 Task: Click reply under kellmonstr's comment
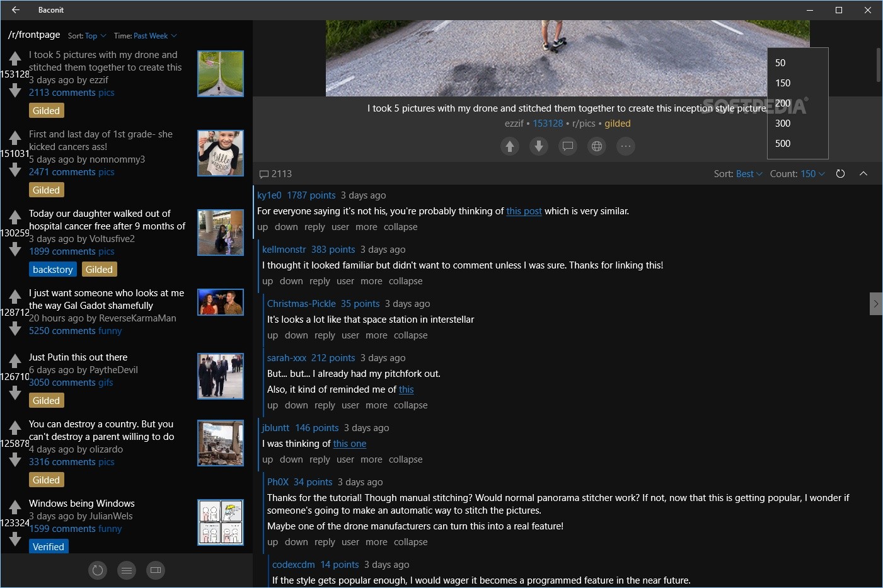[320, 281]
